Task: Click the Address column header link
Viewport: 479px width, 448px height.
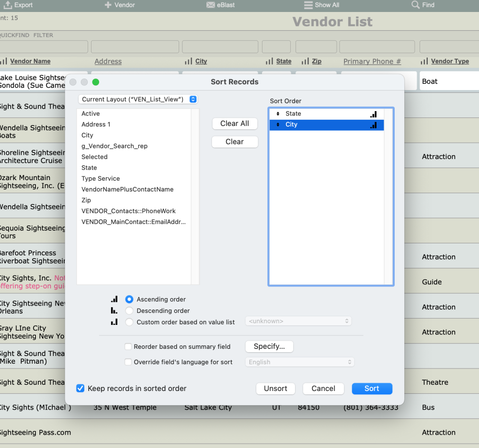Action: [108, 61]
